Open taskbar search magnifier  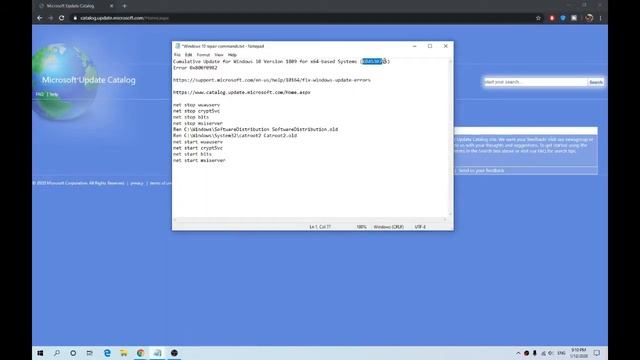pos(57,353)
